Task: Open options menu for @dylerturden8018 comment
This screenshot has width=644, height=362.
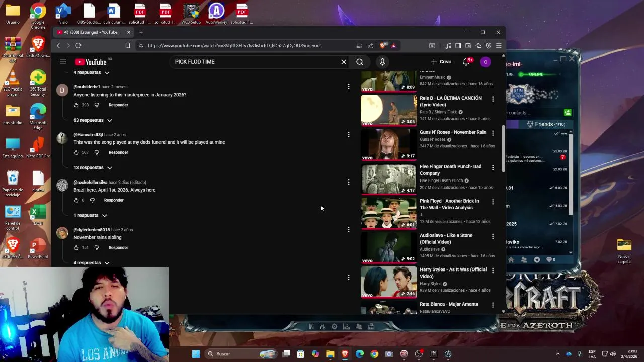Action: [x=349, y=230]
